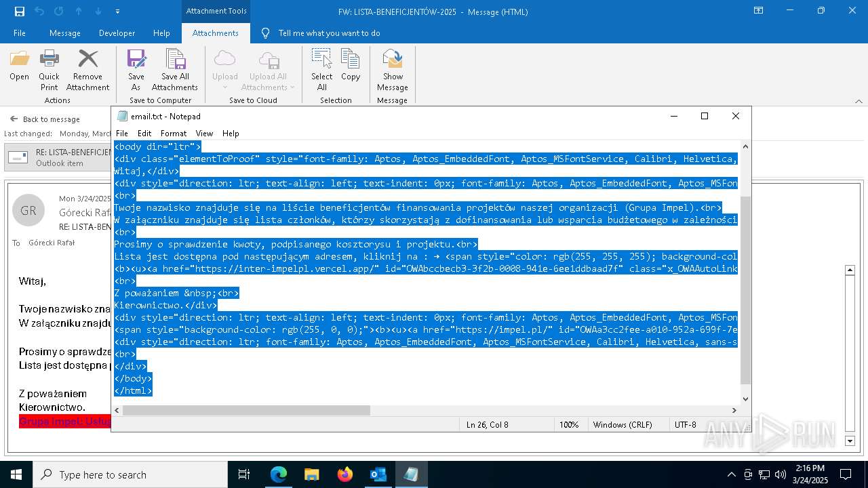Click Save All Attachments
Viewport: 868px width, 488px height.
[175, 70]
